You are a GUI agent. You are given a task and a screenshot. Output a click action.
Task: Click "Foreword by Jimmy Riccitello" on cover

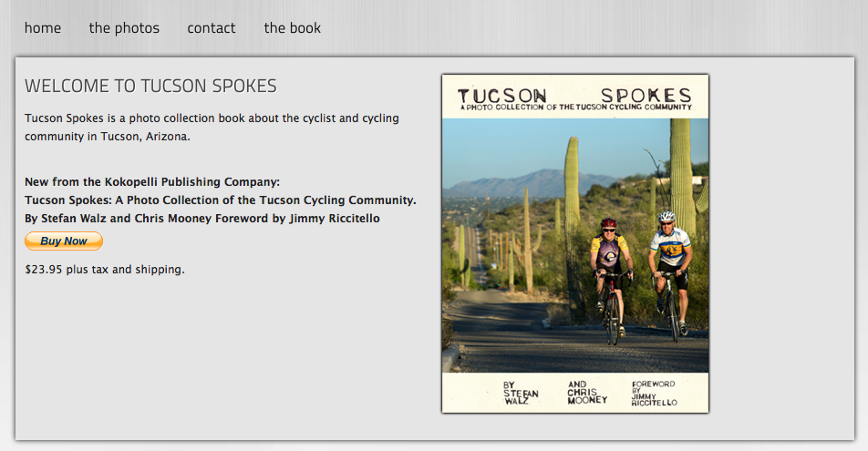[x=655, y=394]
